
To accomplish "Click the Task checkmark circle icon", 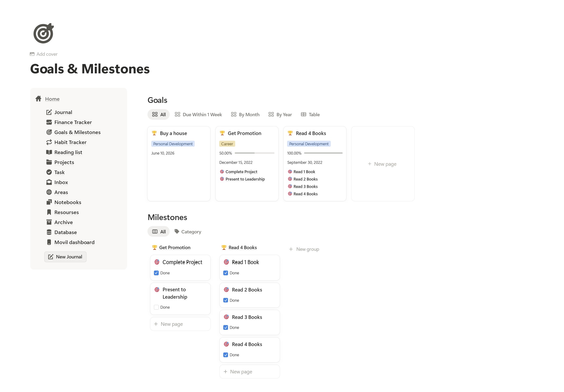I will pyautogui.click(x=49, y=172).
